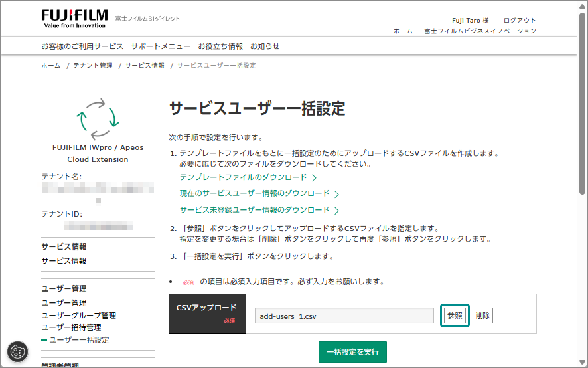Screen dimensions: 588x368
Task: Click サービス未登録ユーザー情報のダウンロード link
Action: [x=255, y=210]
